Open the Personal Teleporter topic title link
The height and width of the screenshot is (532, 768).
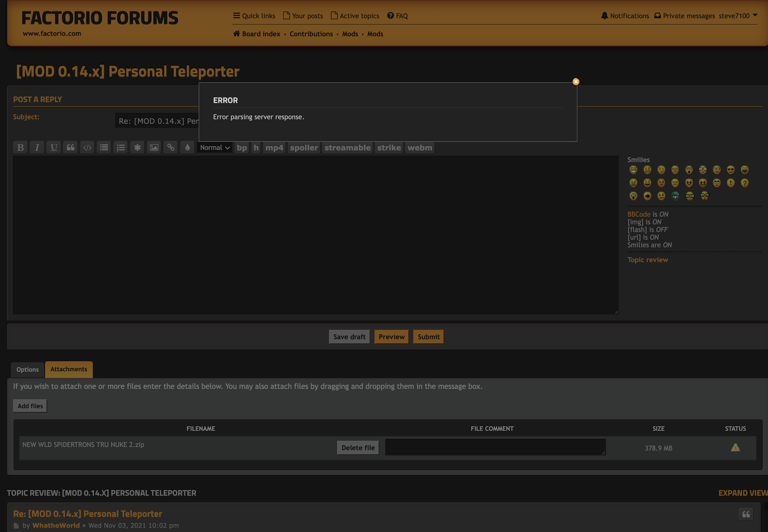click(128, 71)
